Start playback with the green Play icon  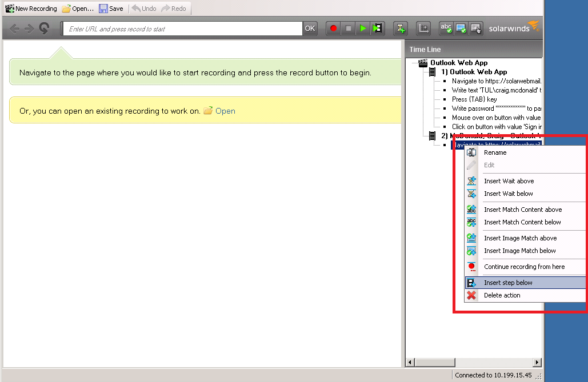362,28
